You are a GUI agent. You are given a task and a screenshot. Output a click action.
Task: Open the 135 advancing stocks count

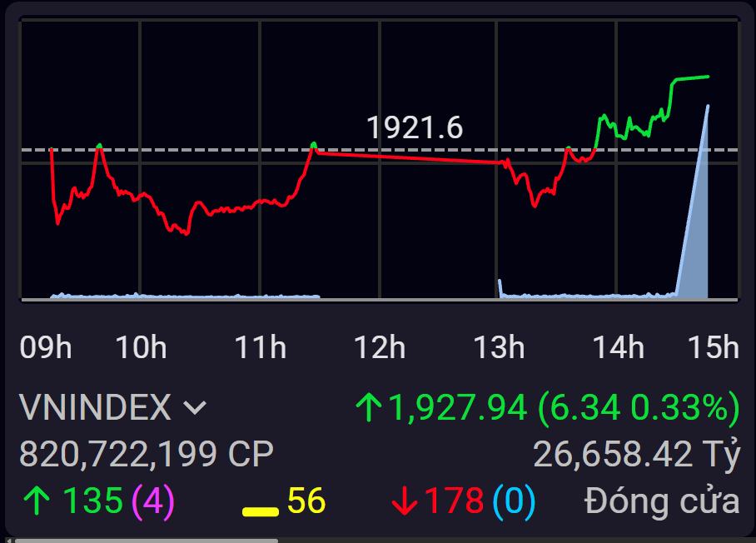click(92, 501)
